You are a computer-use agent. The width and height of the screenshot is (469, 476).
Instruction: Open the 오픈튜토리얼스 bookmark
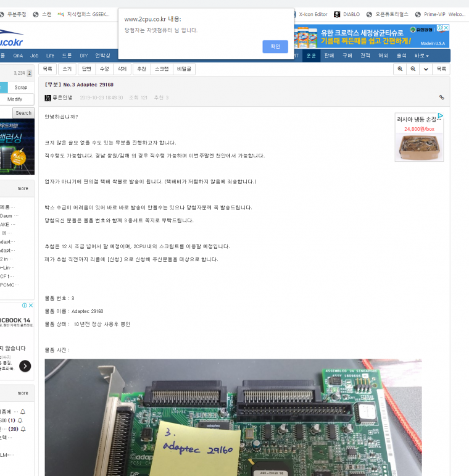point(388,14)
